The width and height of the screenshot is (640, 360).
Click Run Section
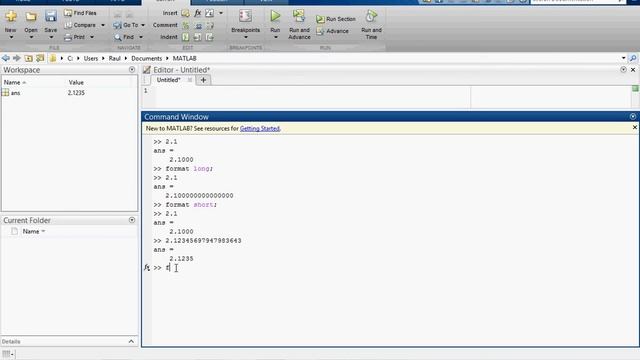tap(336, 19)
